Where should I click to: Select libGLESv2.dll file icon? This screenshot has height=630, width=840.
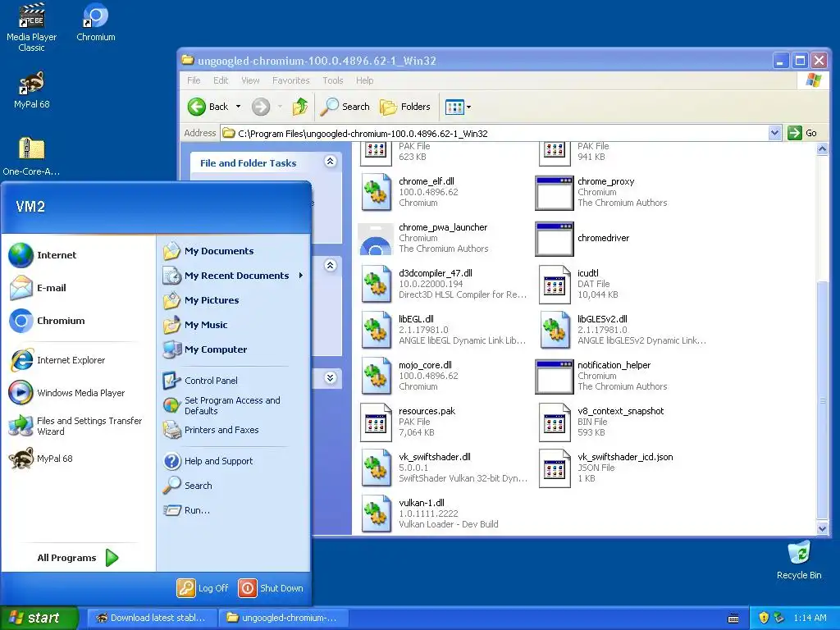pos(555,330)
